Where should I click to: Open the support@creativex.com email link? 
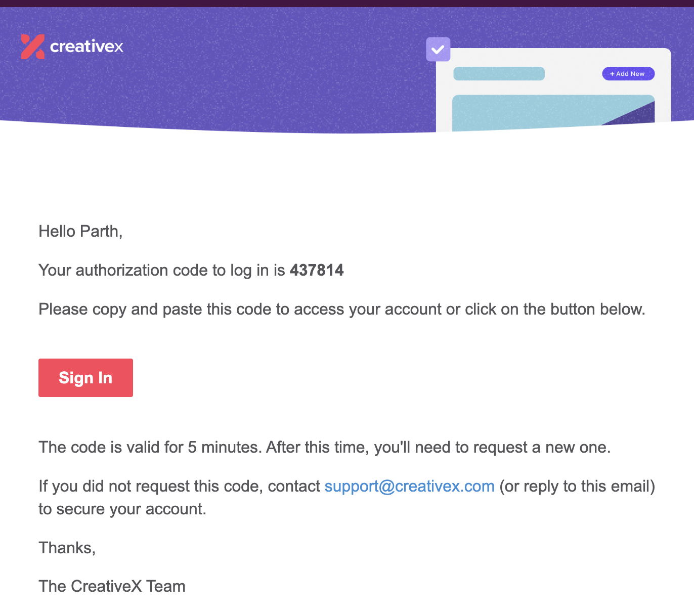409,486
